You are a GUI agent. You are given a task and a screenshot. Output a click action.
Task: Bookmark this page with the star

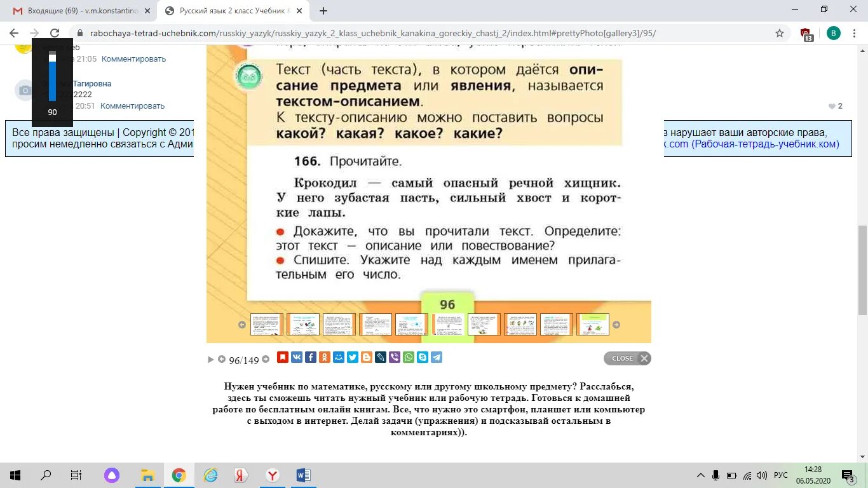[780, 33]
